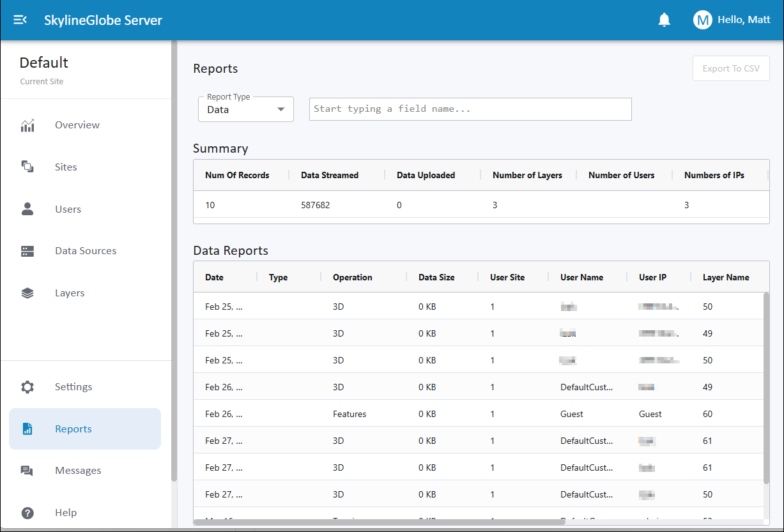784x532 pixels.
Task: Click the user avatar M icon
Action: [702, 20]
